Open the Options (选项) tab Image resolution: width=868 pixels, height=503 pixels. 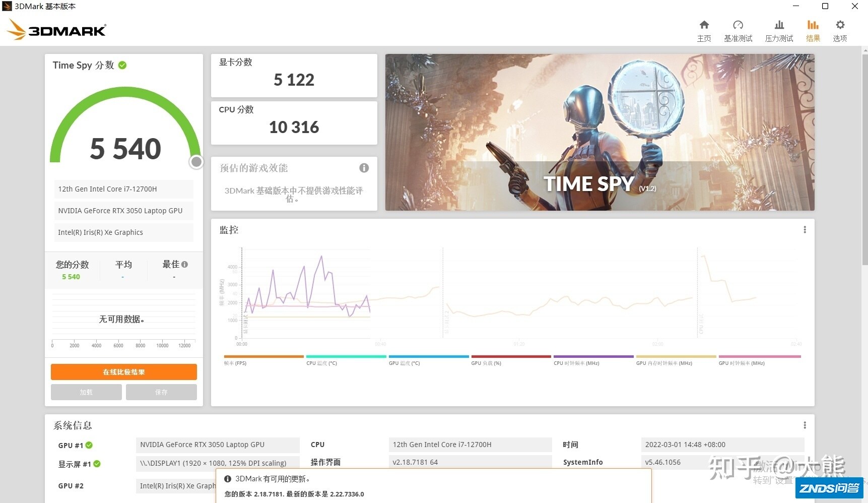point(840,31)
